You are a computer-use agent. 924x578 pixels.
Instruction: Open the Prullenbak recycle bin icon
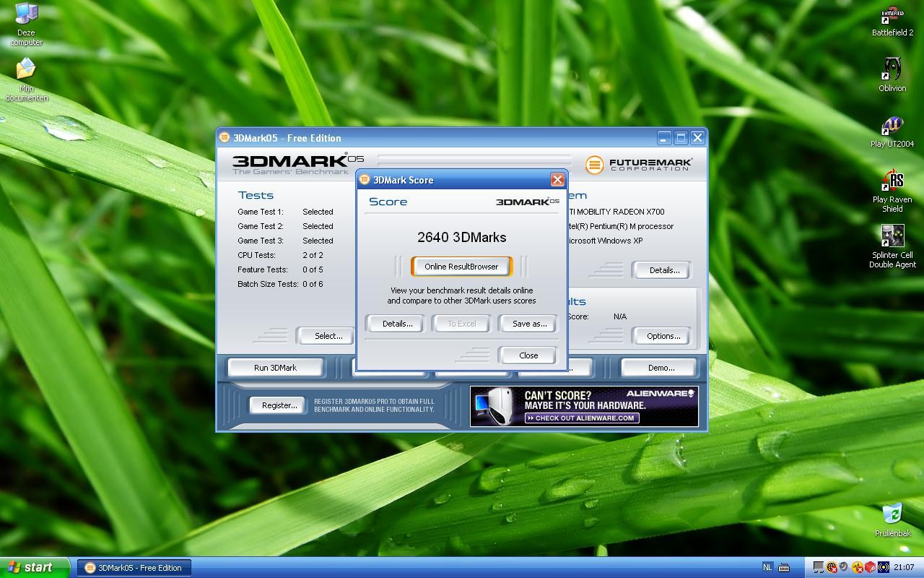click(893, 520)
